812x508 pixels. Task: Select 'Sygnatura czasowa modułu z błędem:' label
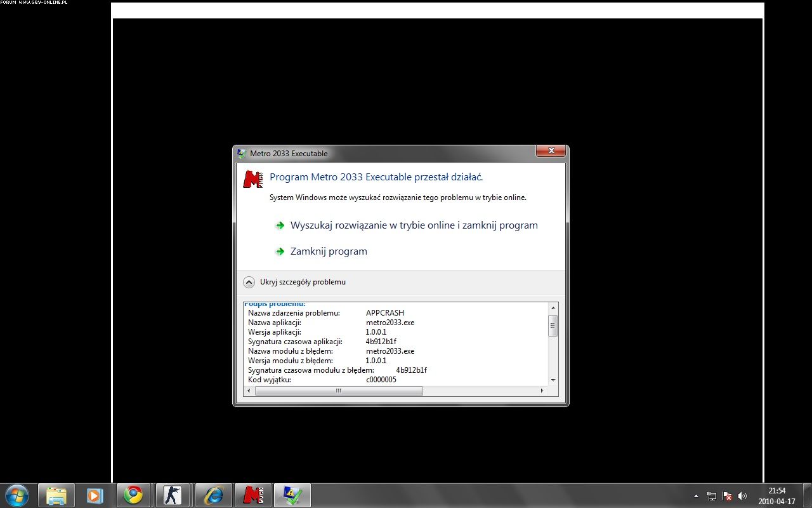(x=311, y=370)
